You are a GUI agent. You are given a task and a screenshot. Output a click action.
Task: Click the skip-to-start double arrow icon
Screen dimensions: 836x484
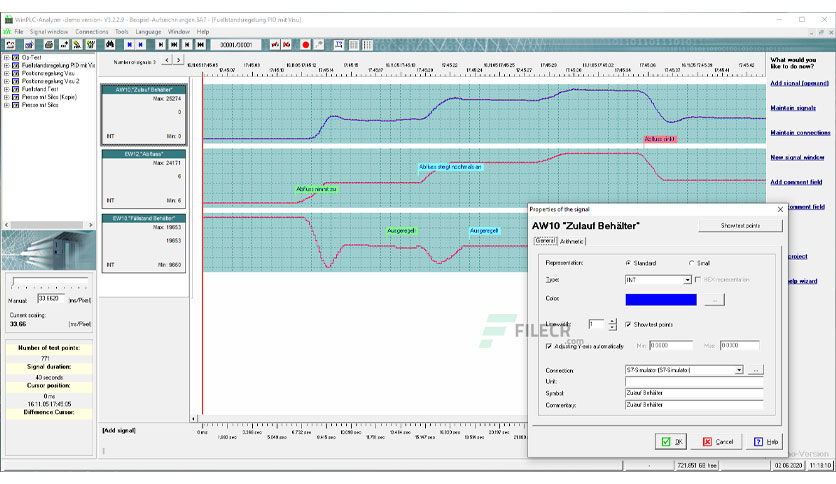coord(200,45)
